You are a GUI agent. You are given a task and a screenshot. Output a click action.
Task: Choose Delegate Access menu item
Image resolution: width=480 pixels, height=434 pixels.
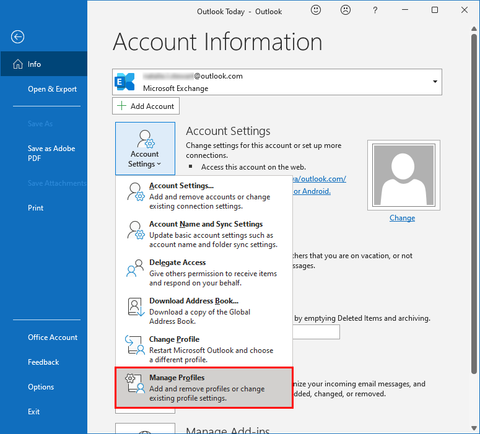[204, 272]
